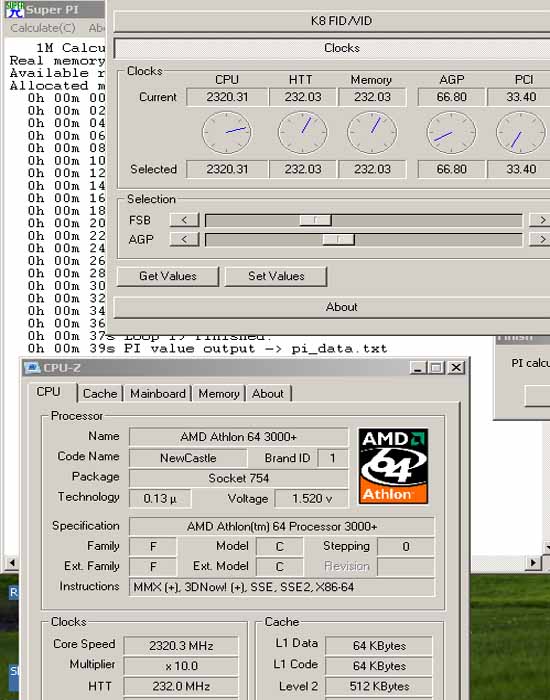This screenshot has height=700, width=550.
Task: Click the FSB slider thumb
Action: [x=315, y=220]
